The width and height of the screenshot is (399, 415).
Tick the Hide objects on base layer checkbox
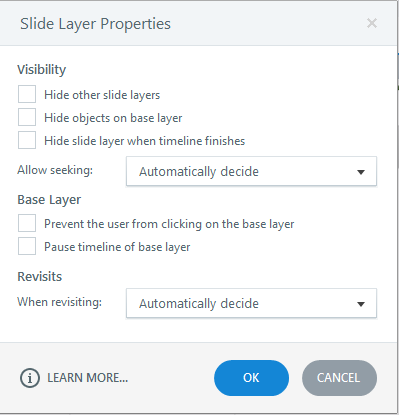27,117
